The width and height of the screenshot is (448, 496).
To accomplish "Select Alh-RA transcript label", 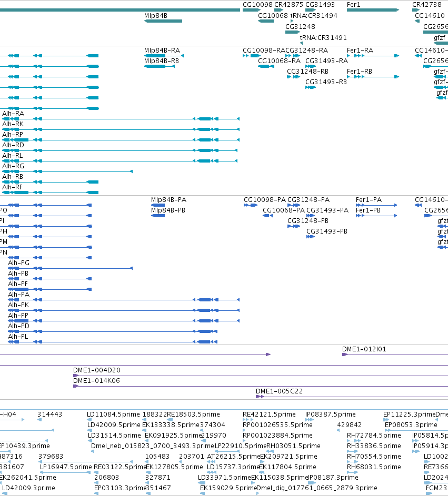I will tap(13, 114).
